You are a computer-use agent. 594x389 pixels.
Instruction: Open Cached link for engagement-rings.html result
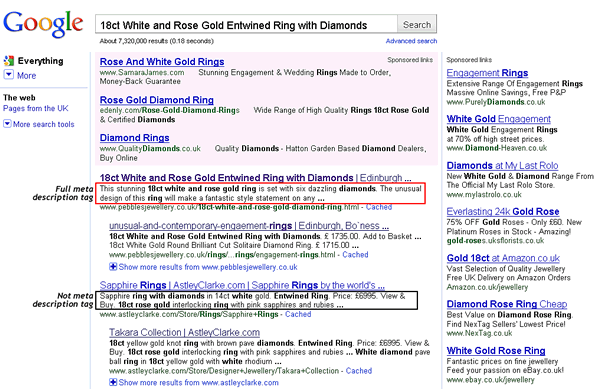[x=355, y=255]
